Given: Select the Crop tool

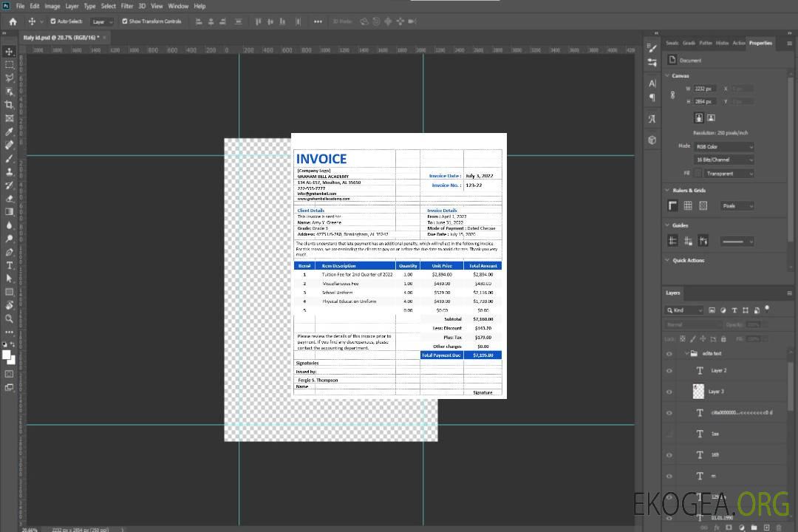Looking at the screenshot, I should pos(10,105).
